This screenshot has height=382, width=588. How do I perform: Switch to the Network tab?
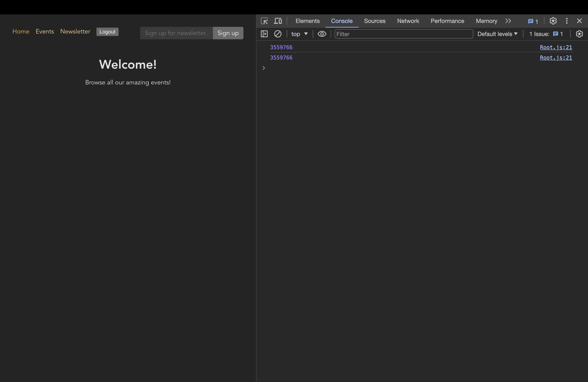point(408,21)
